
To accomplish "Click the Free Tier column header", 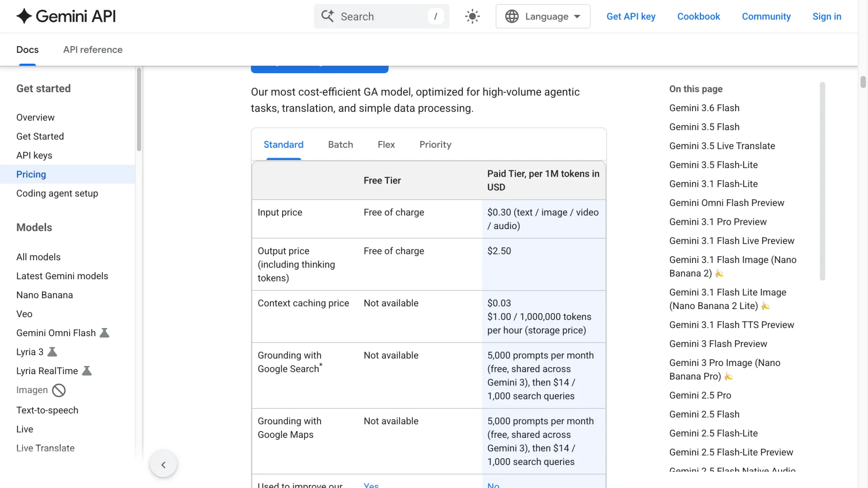I will pos(382,181).
